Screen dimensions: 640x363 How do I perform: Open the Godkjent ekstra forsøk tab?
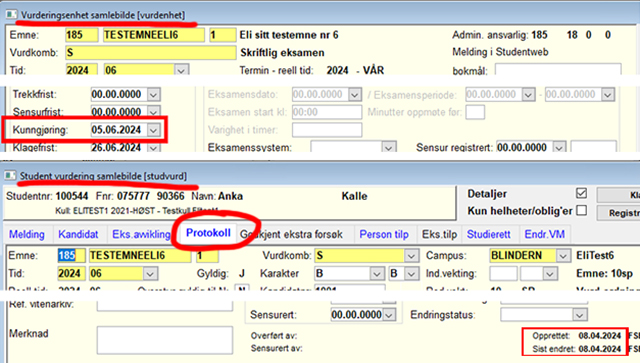pos(291,234)
